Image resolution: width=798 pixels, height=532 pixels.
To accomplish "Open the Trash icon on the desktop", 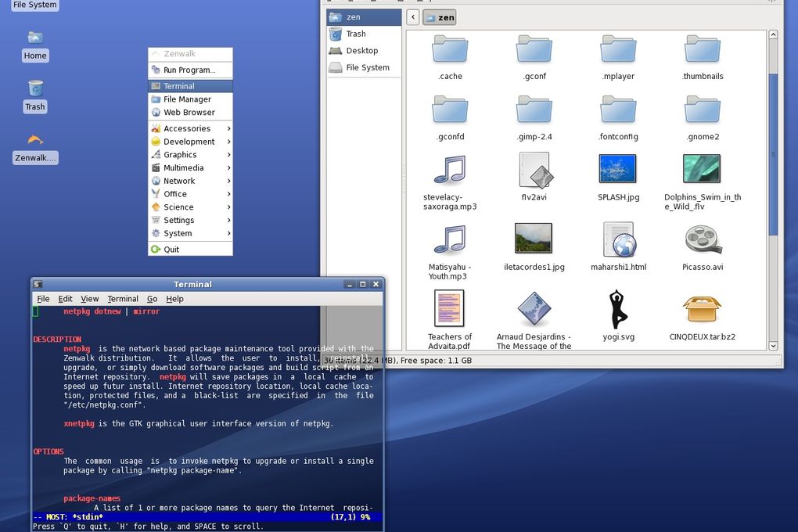I will [35, 88].
